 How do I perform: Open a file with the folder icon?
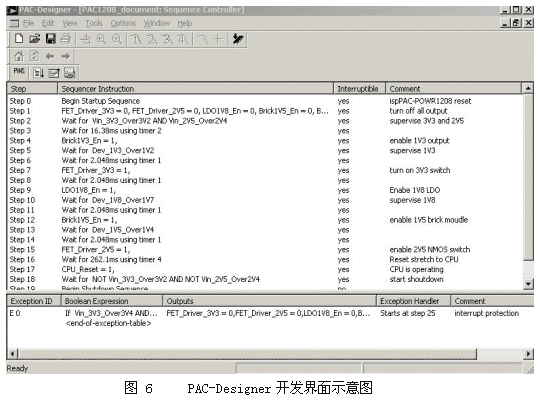pos(34,39)
